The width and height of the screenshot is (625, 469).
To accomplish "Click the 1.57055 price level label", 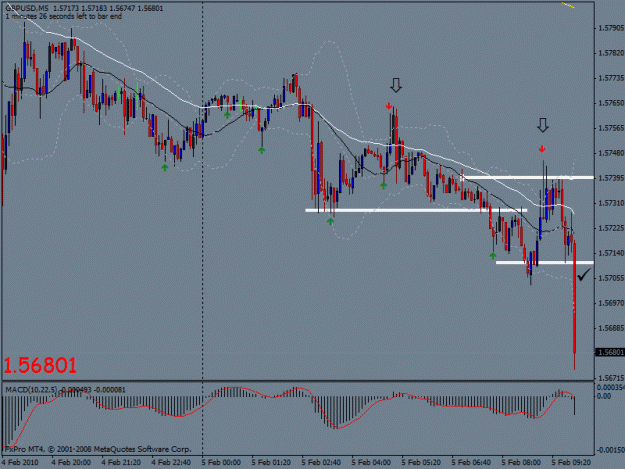I will (x=611, y=278).
